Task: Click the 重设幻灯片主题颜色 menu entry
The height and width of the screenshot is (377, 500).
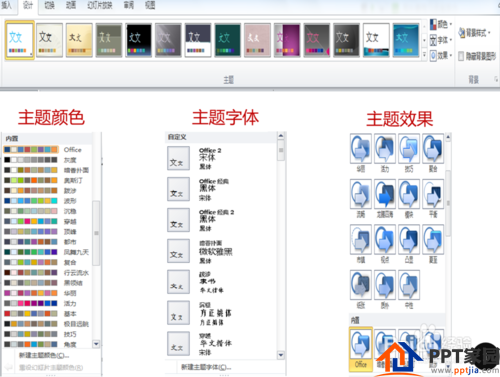Action: pyautogui.click(x=51, y=368)
